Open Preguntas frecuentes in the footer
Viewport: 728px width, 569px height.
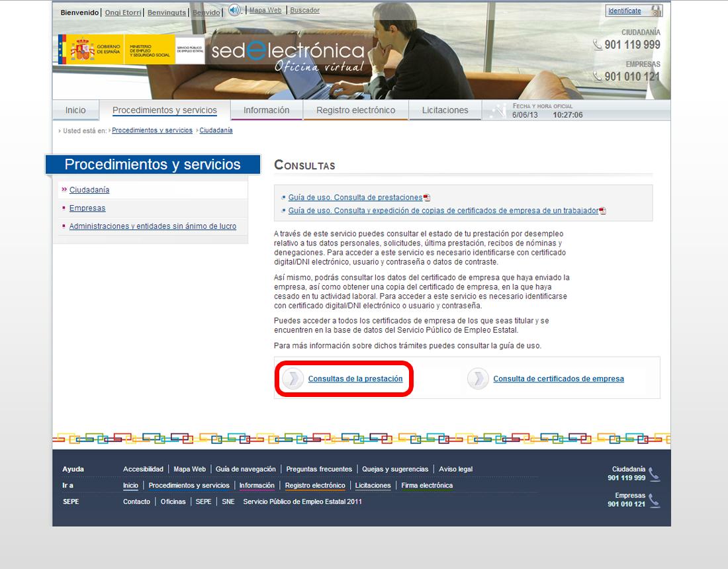319,469
